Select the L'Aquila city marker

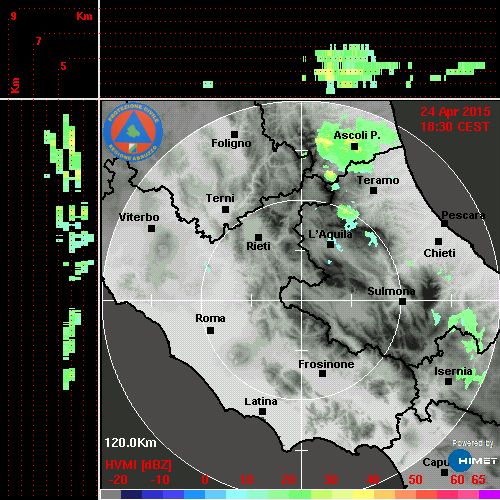pos(330,245)
